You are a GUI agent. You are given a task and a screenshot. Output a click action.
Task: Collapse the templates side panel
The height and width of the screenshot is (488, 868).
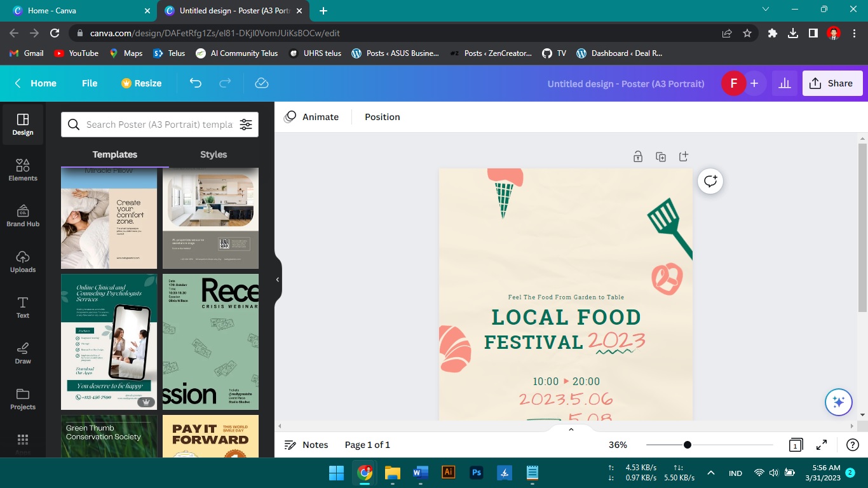click(276, 279)
